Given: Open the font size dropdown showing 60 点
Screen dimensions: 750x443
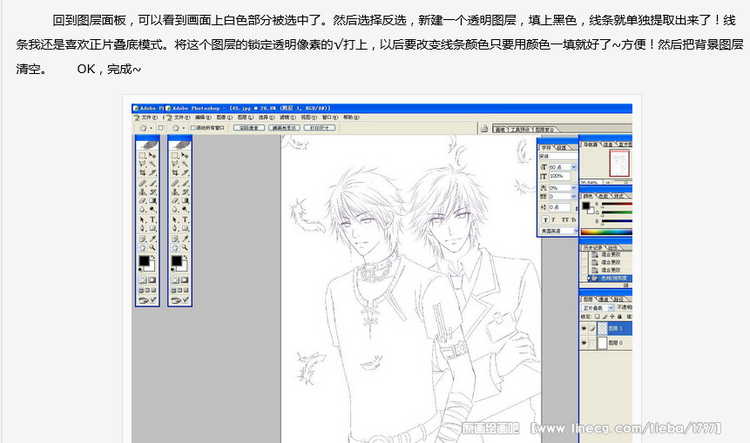Looking at the screenshot, I should tap(574, 167).
